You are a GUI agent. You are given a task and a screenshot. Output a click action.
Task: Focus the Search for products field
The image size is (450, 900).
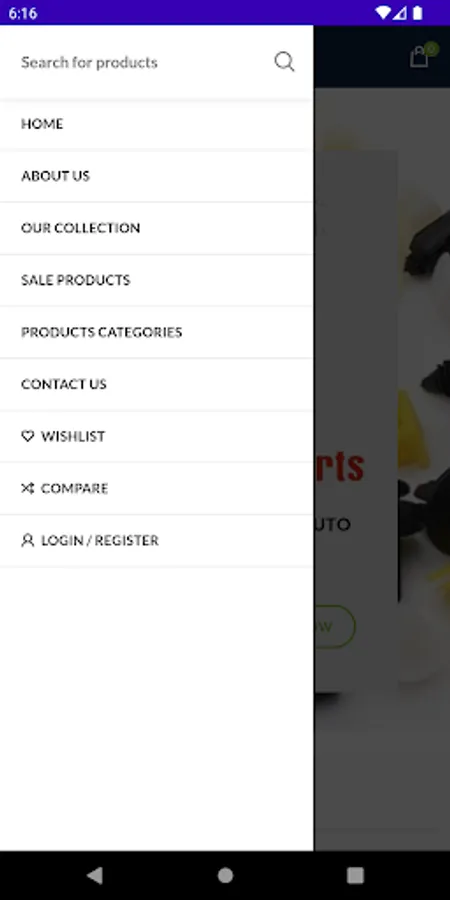click(143, 62)
